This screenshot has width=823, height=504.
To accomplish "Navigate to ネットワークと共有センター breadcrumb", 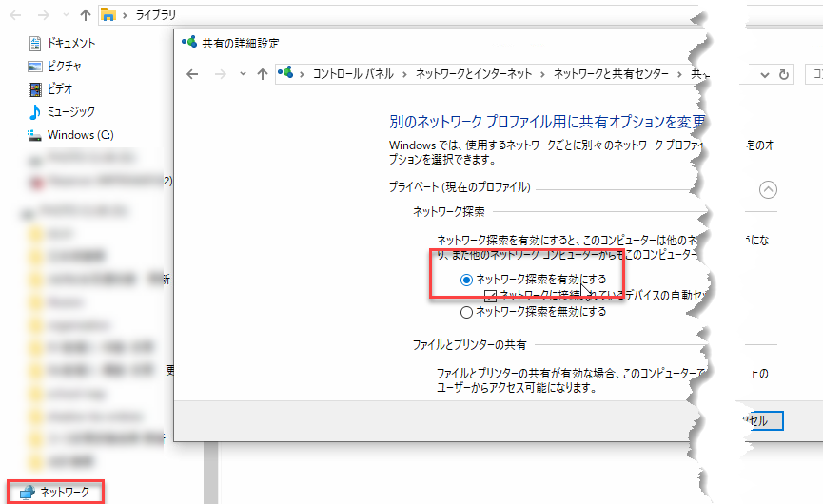I will [x=612, y=74].
